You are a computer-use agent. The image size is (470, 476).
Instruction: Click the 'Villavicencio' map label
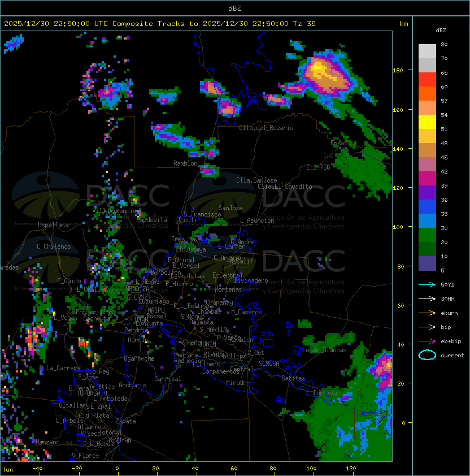(x=115, y=211)
